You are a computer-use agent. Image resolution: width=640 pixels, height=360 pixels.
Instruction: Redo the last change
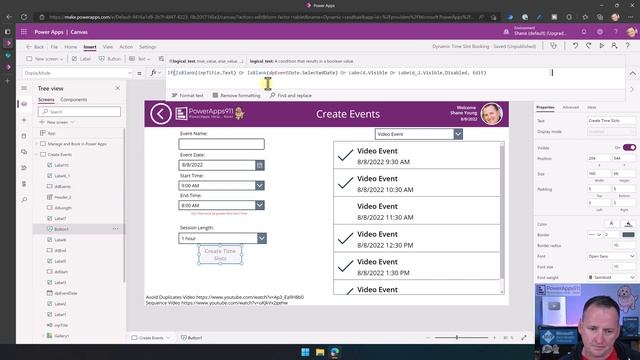point(588,46)
